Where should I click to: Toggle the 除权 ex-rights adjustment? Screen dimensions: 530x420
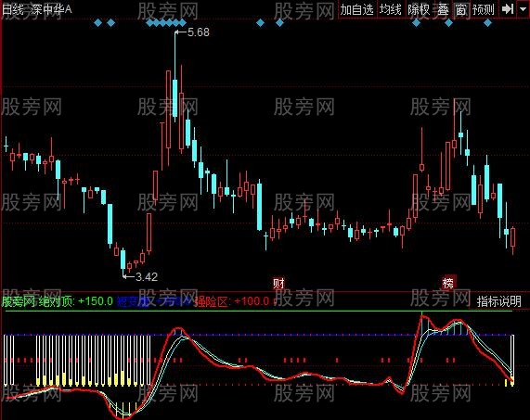pyautogui.click(x=419, y=9)
